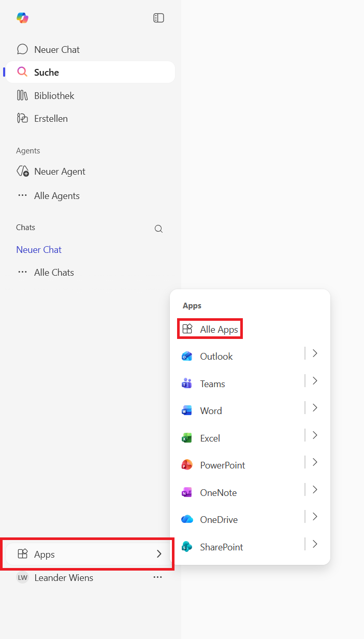Show Alle Agents list
Screen dimensions: 364x639
pyautogui.click(x=56, y=196)
